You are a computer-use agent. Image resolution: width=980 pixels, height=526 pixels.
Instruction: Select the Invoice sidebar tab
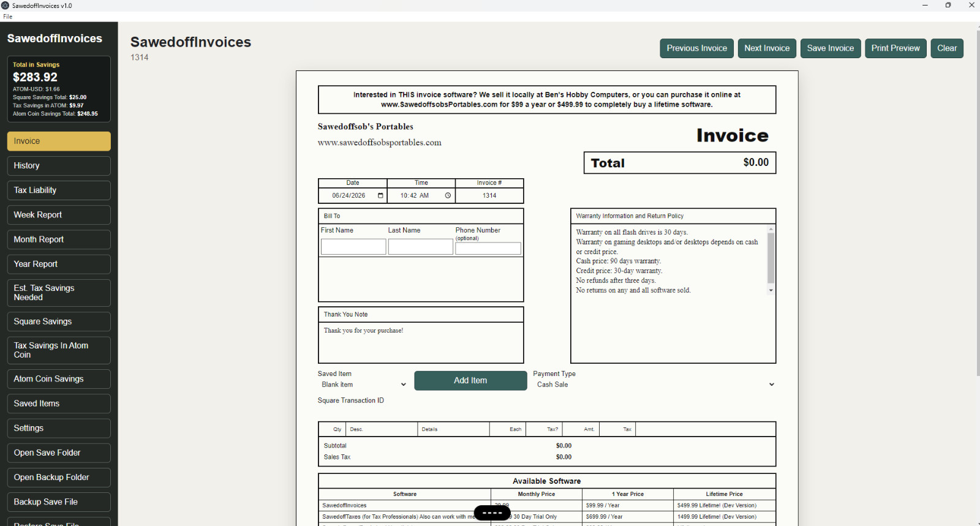click(x=59, y=141)
